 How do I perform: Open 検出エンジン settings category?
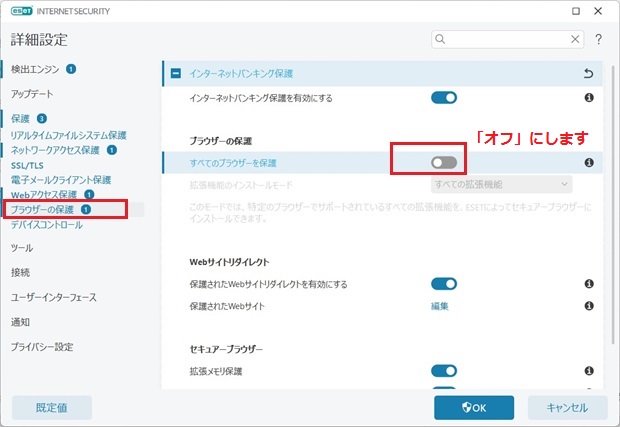[35, 69]
